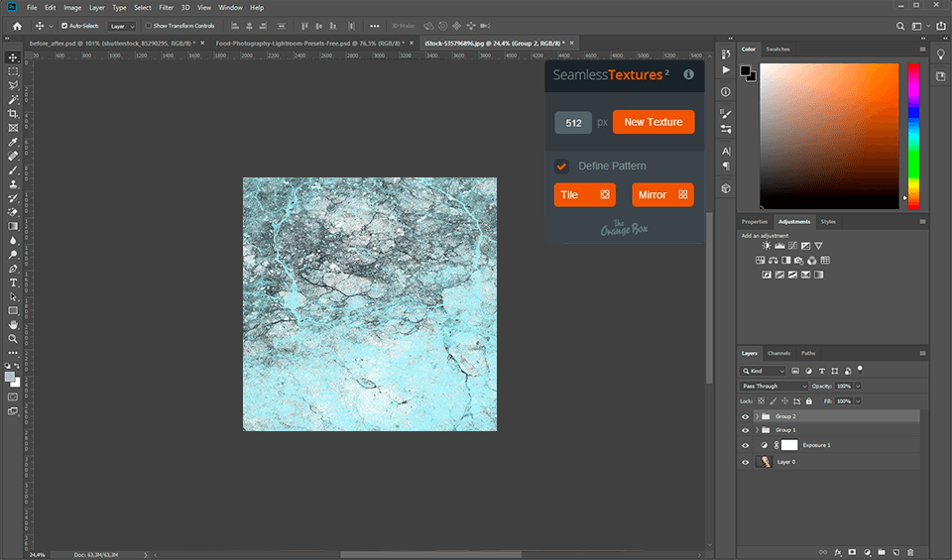Click the delete layer trash icon
The image size is (952, 560).
tap(910, 552)
